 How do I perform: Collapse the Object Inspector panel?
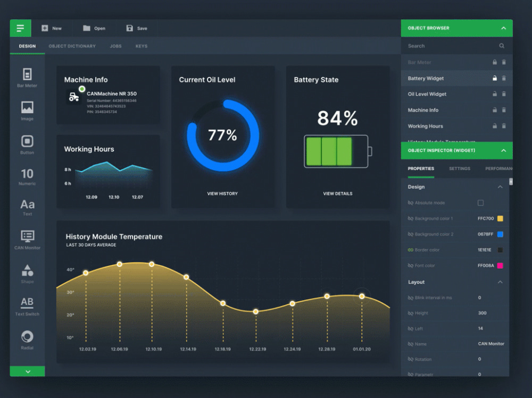(503, 150)
